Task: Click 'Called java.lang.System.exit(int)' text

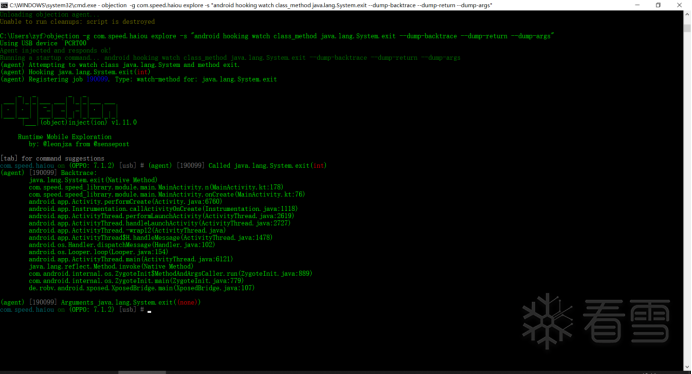Action: 267,166
